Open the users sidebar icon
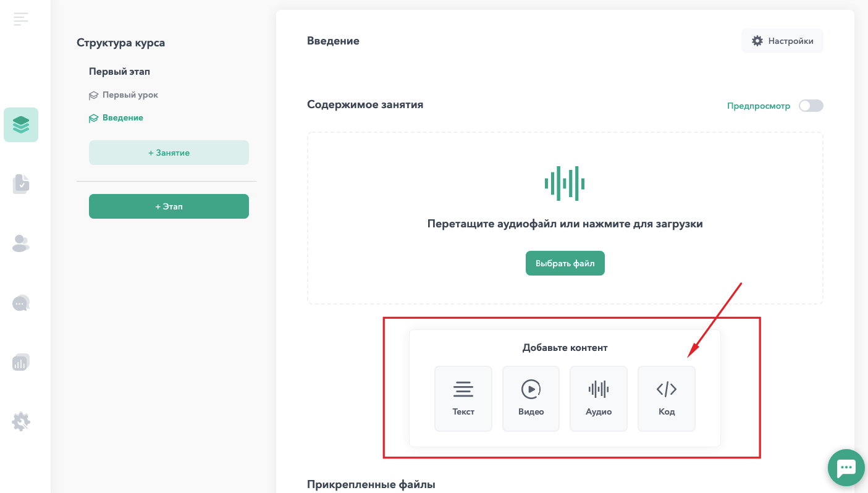This screenshot has width=868, height=493. pyautogui.click(x=21, y=243)
